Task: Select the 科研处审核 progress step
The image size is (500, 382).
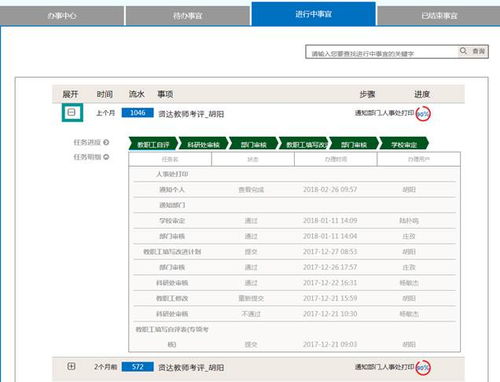Action: pyautogui.click(x=203, y=144)
